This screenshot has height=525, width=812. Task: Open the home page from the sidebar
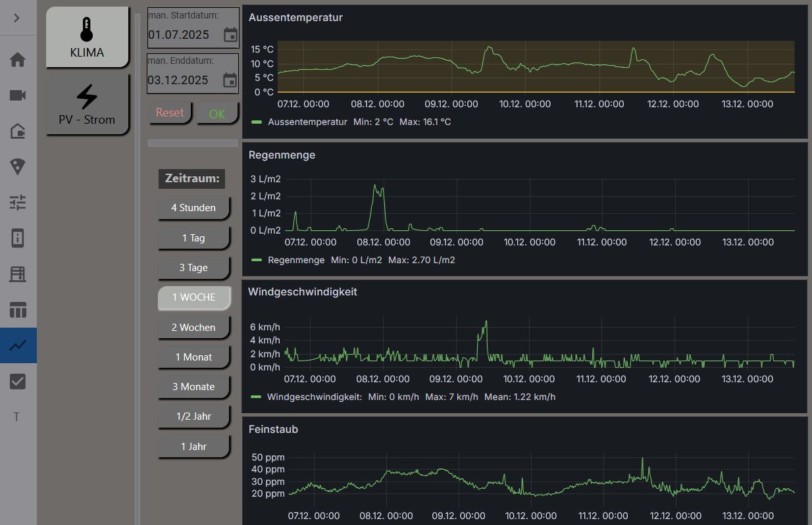(x=18, y=60)
